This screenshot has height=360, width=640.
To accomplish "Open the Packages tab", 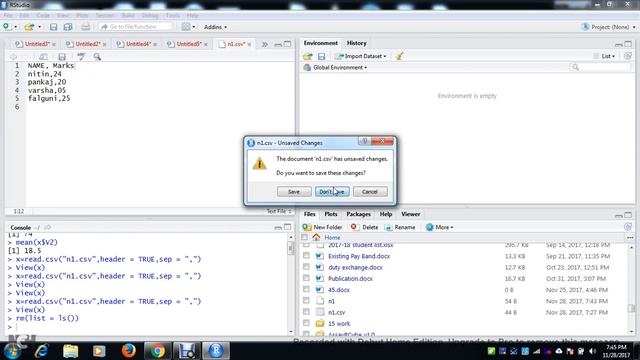I will pyautogui.click(x=358, y=214).
